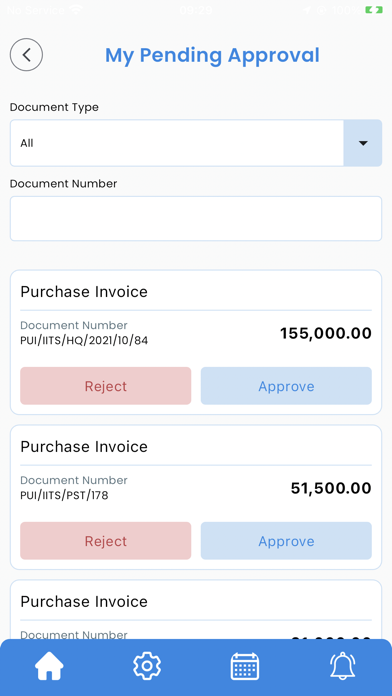Expand the Document Type dropdown arrow
392x696 pixels.
pyautogui.click(x=363, y=143)
